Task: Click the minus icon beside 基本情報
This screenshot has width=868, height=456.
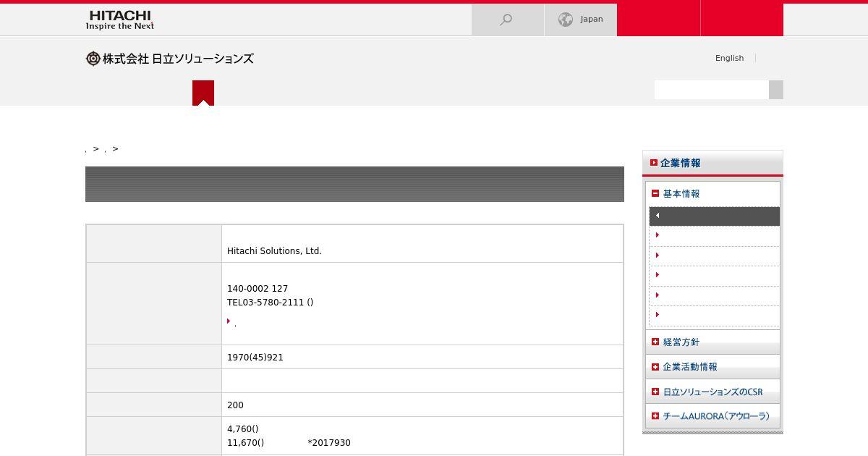Action: (x=655, y=193)
